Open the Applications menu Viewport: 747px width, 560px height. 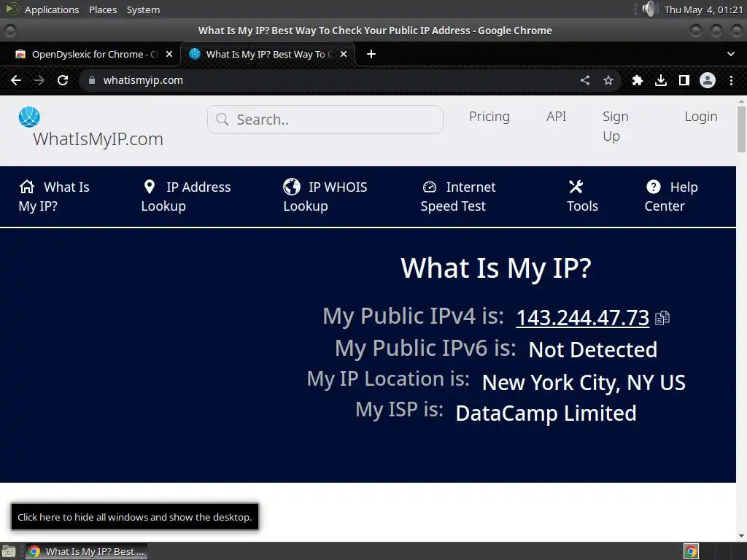(52, 9)
